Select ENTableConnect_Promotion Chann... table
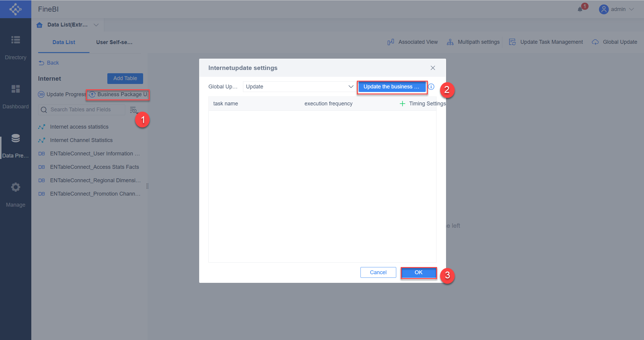 pos(89,194)
